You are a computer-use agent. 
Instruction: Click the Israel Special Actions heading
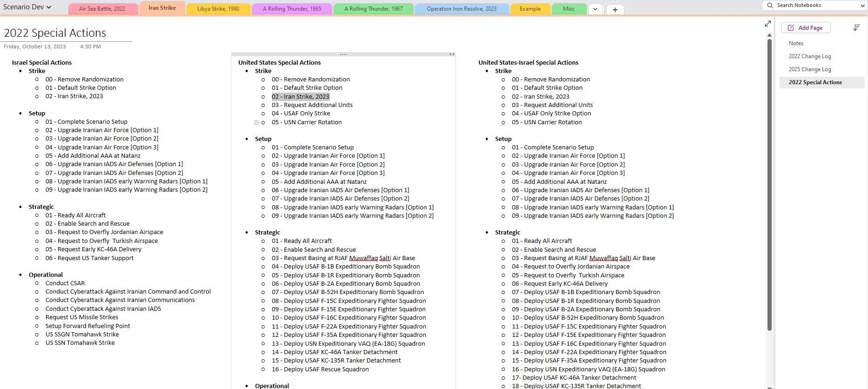[42, 62]
